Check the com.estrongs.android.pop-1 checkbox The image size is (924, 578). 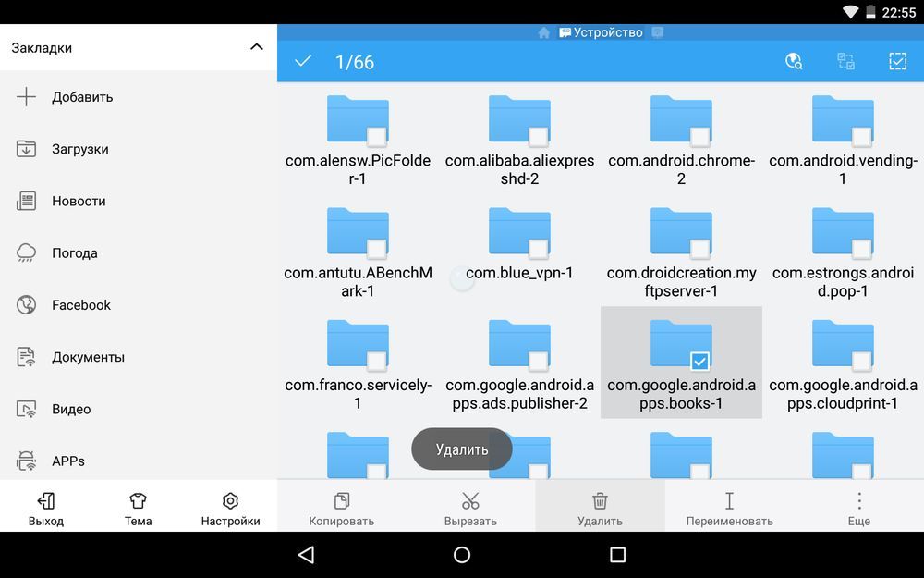tap(861, 248)
